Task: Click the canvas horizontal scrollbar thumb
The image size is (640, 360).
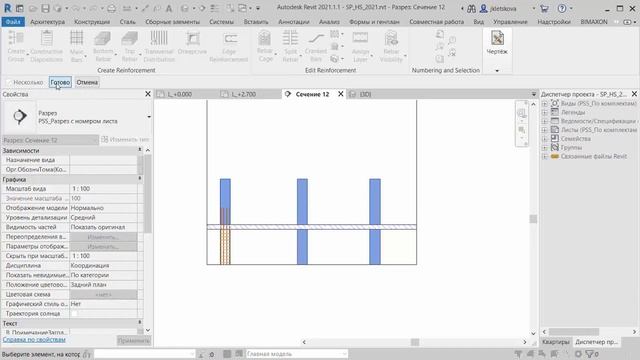Action: click(x=415, y=342)
